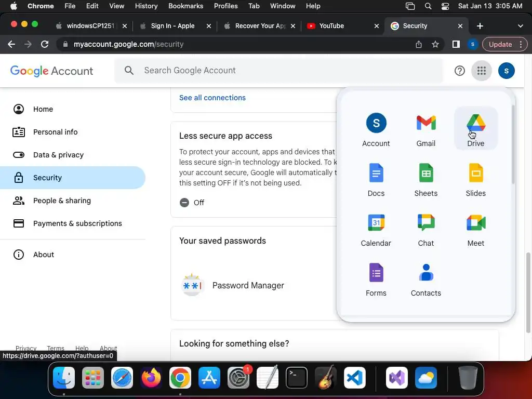Switch to the Recover Your Apple tab
Image resolution: width=532 pixels, height=399 pixels.
click(x=259, y=26)
